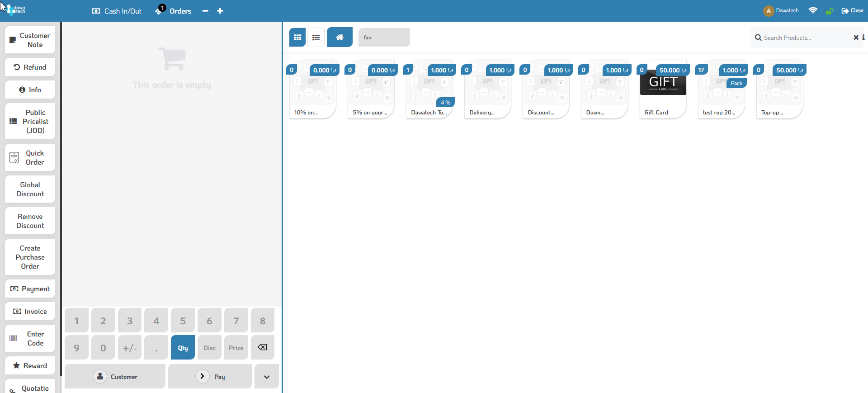Open the Quotation option
Screen dimensions: 868x393
(30, 387)
